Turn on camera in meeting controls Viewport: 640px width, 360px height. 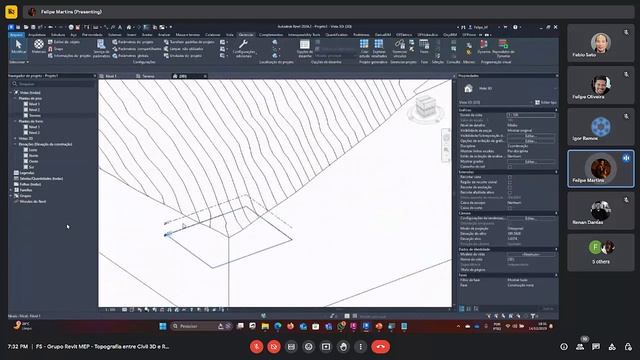[274, 347]
